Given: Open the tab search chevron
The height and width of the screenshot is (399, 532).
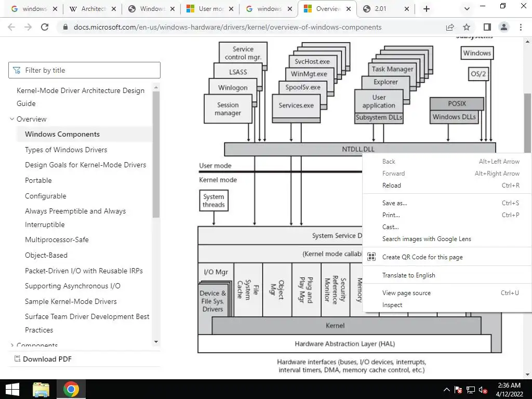Looking at the screenshot, I should [x=467, y=9].
